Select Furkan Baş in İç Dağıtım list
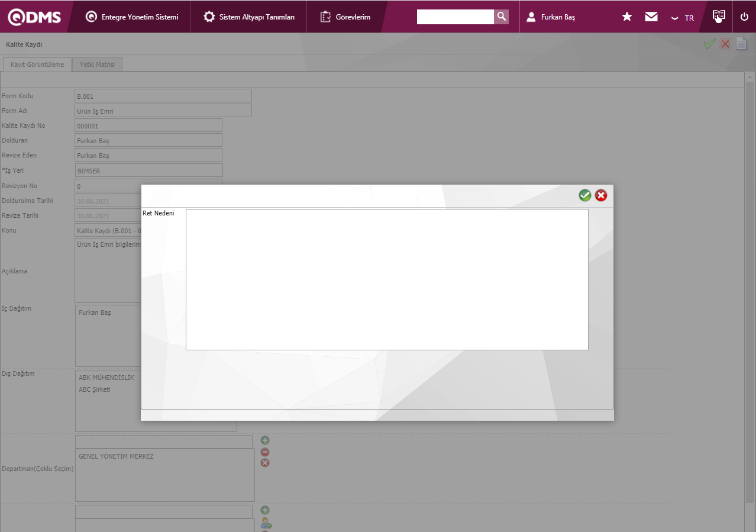 [95, 312]
